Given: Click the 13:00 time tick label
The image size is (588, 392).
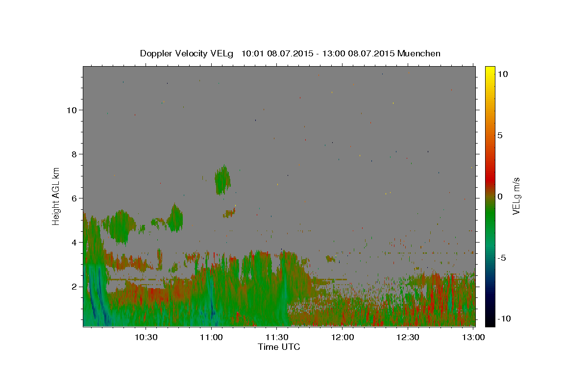Looking at the screenshot, I should coord(473,337).
